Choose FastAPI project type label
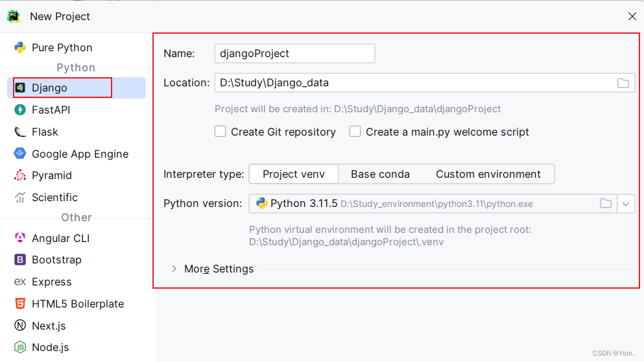Screen dimensions: 644x362 [51, 110]
